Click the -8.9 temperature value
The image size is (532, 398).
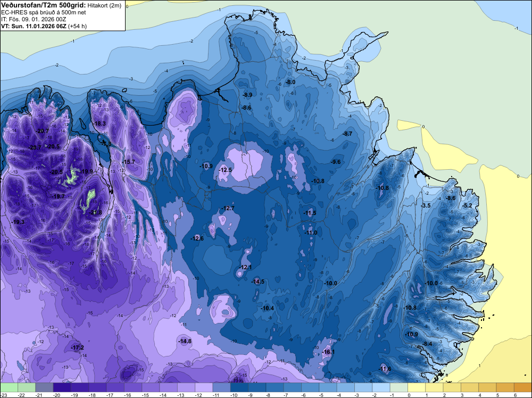[x=247, y=95]
